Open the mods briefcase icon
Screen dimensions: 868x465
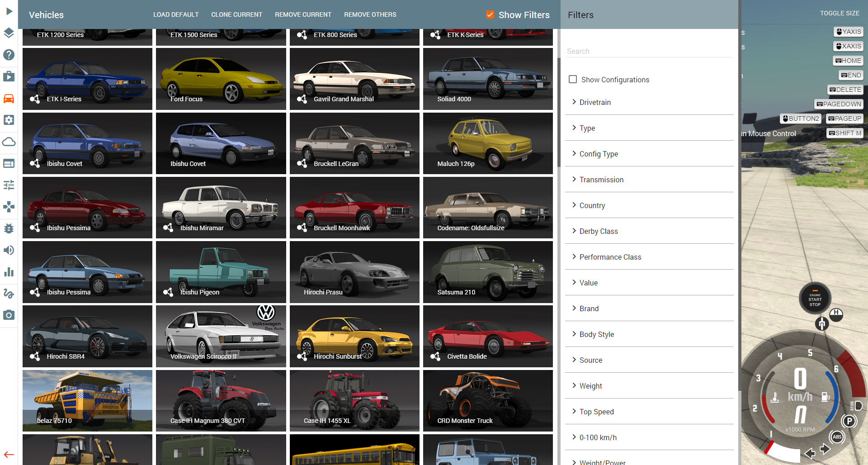tap(9, 76)
